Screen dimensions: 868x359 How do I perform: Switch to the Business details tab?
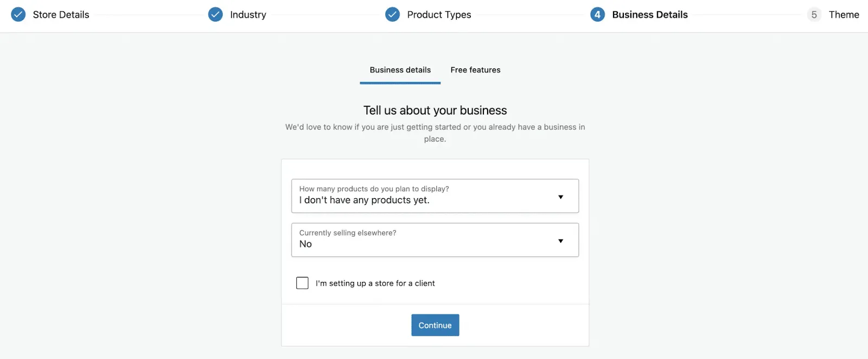coord(400,70)
